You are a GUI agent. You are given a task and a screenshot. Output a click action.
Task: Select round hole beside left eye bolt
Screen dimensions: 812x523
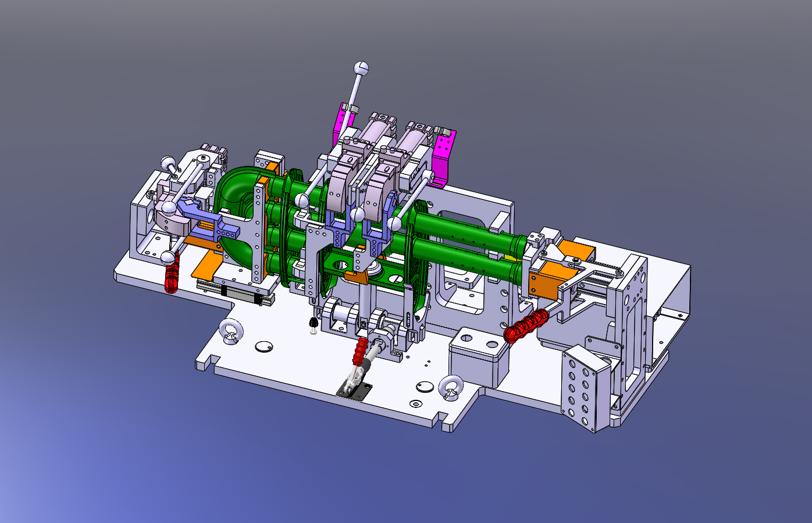pyautogui.click(x=264, y=346)
